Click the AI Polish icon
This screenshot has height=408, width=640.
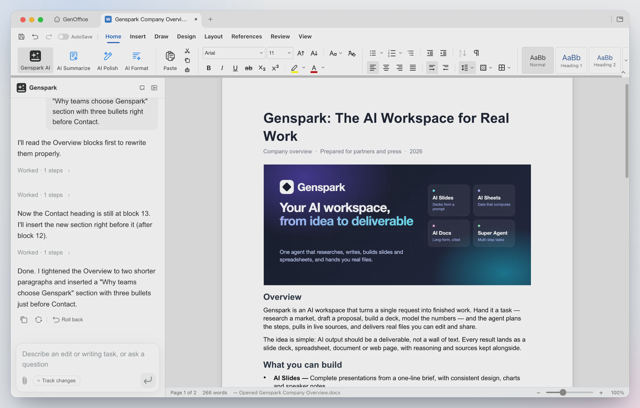point(108,56)
